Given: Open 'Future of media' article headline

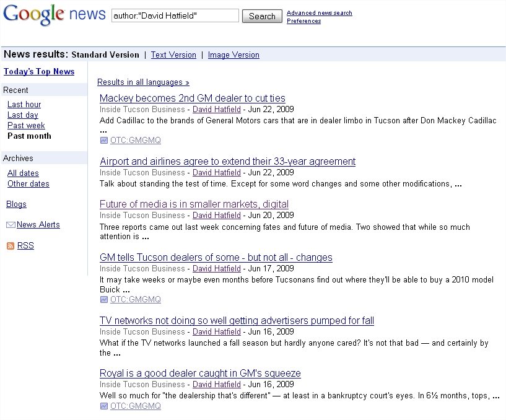Looking at the screenshot, I should coord(194,204).
